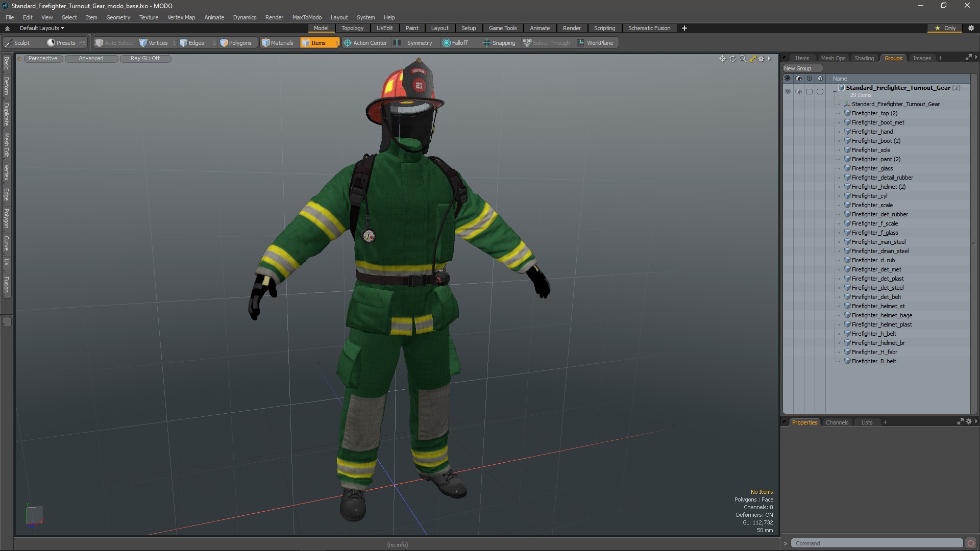
Task: Click the Sculpt tool icon
Action: pos(9,43)
